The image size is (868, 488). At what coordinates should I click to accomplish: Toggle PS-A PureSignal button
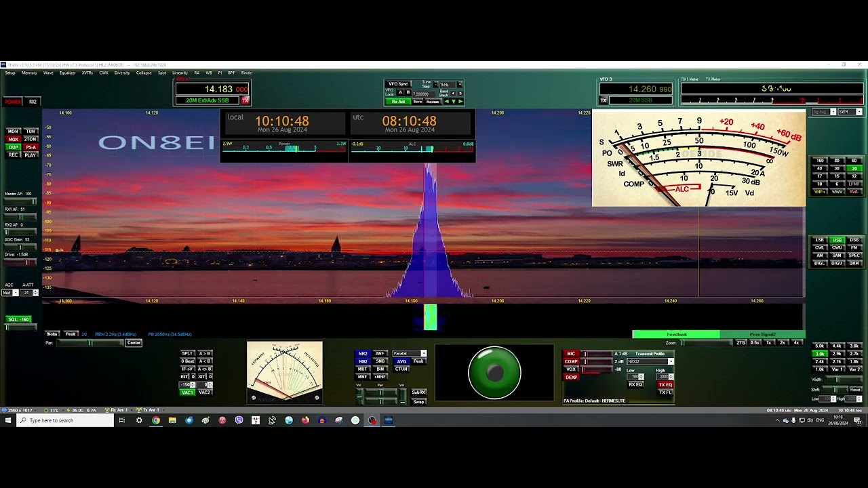click(31, 147)
